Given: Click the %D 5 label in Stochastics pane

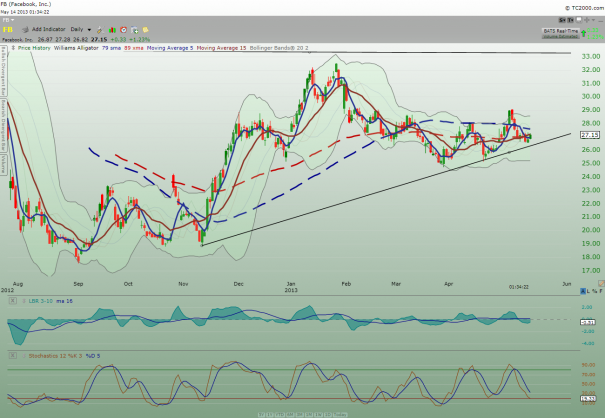Looking at the screenshot, I should tap(93, 356).
